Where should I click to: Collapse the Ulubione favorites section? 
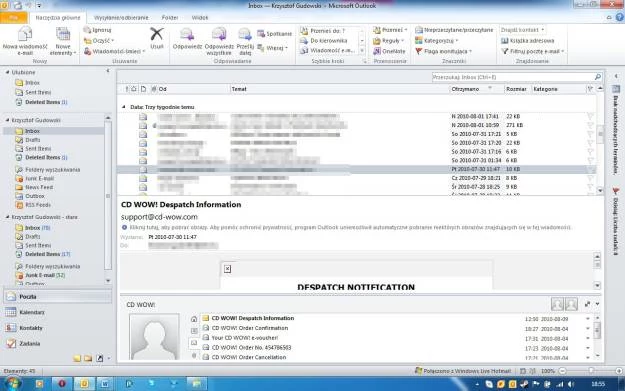click(7, 72)
